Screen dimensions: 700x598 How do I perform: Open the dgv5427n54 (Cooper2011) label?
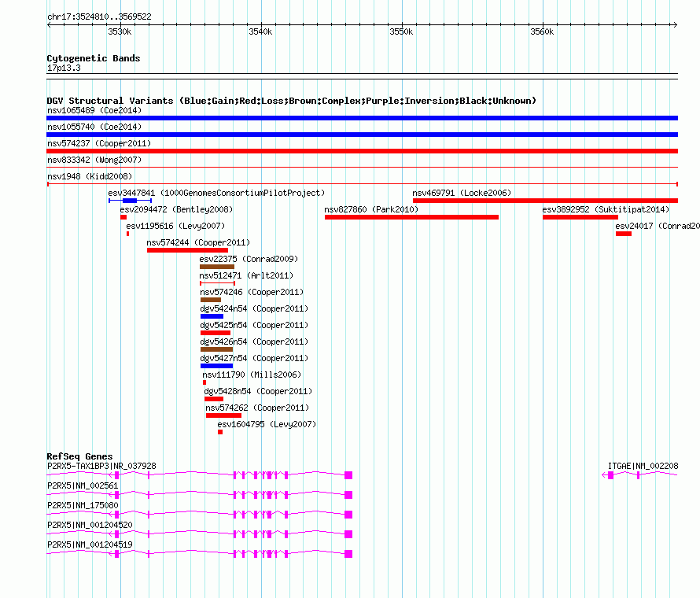click(x=254, y=358)
